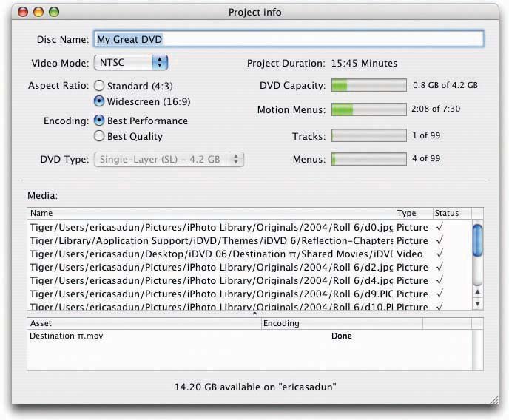The image size is (509, 420).
Task: Select Standard (4:3) aspect ratio
Action: [99, 86]
